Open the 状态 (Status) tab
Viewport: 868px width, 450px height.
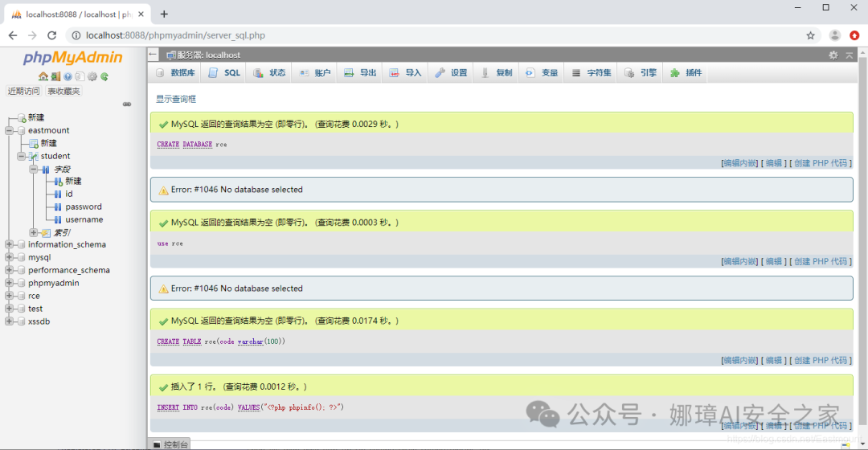269,73
